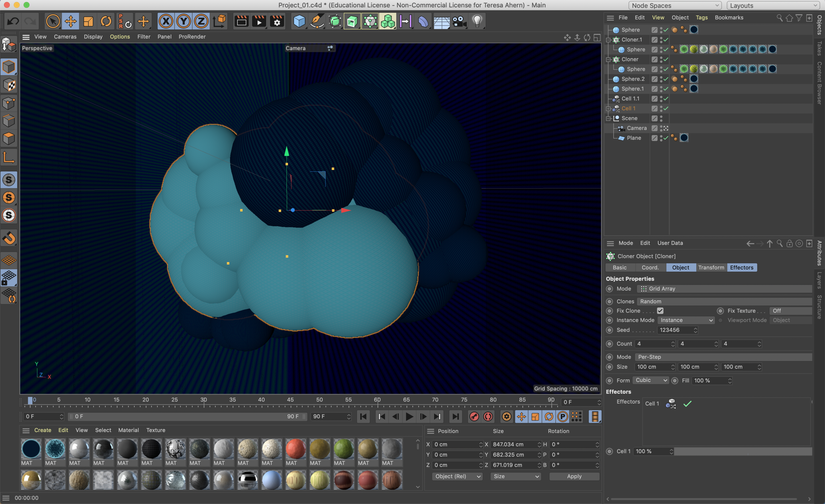The image size is (825, 504).
Task: Expand the Cell 1 object tree
Action: (608, 109)
